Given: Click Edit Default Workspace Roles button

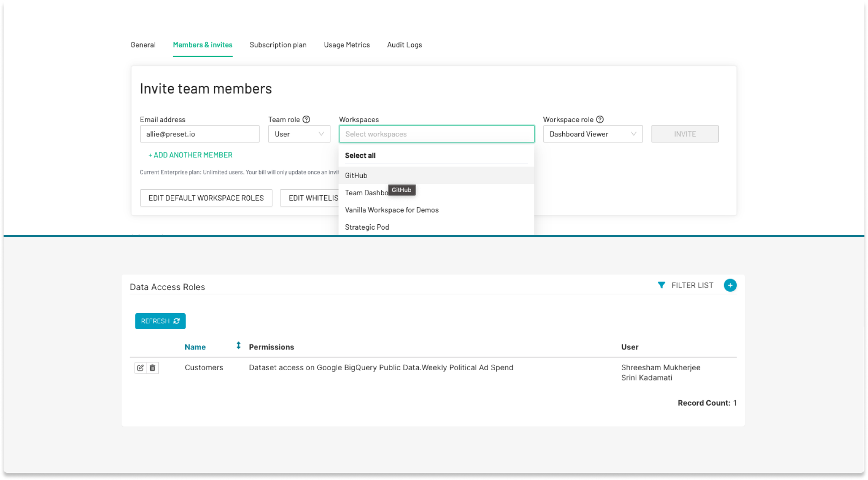Looking at the screenshot, I should click(206, 198).
